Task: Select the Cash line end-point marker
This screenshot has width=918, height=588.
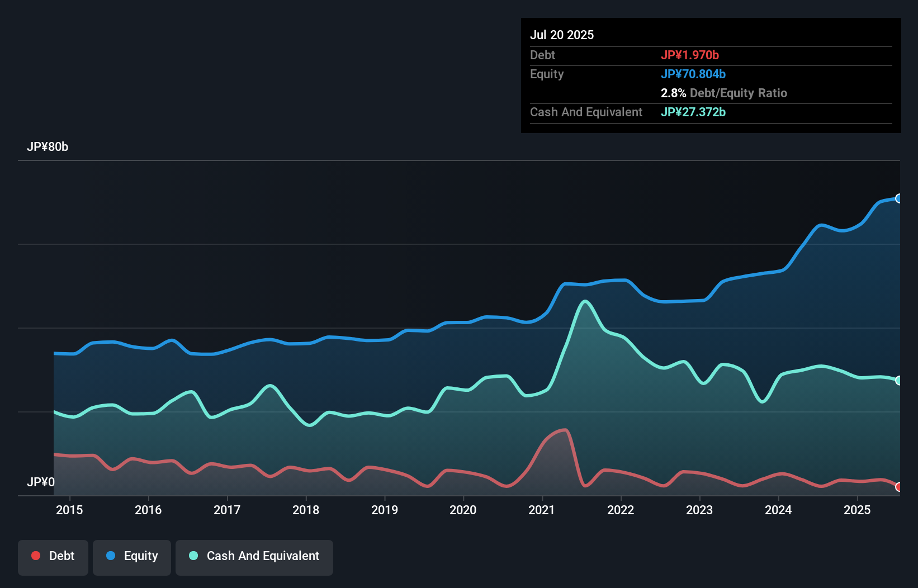Action: (x=898, y=381)
